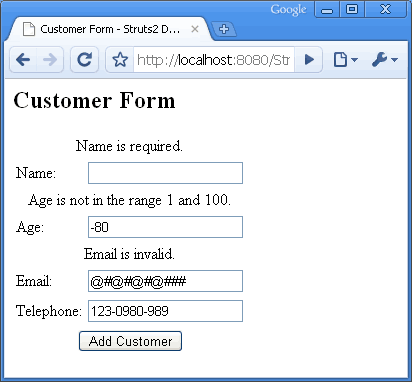Open a new tab with plus icon
The image size is (412, 382).
[224, 29]
